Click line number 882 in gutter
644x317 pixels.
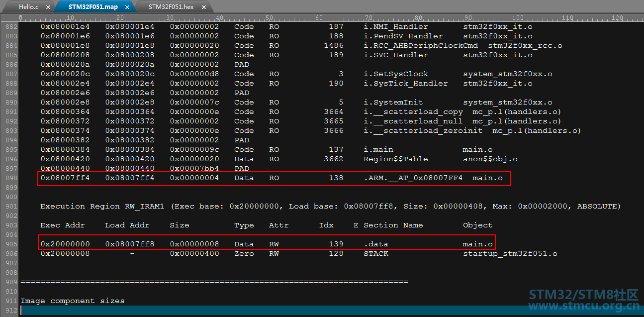click(x=11, y=27)
